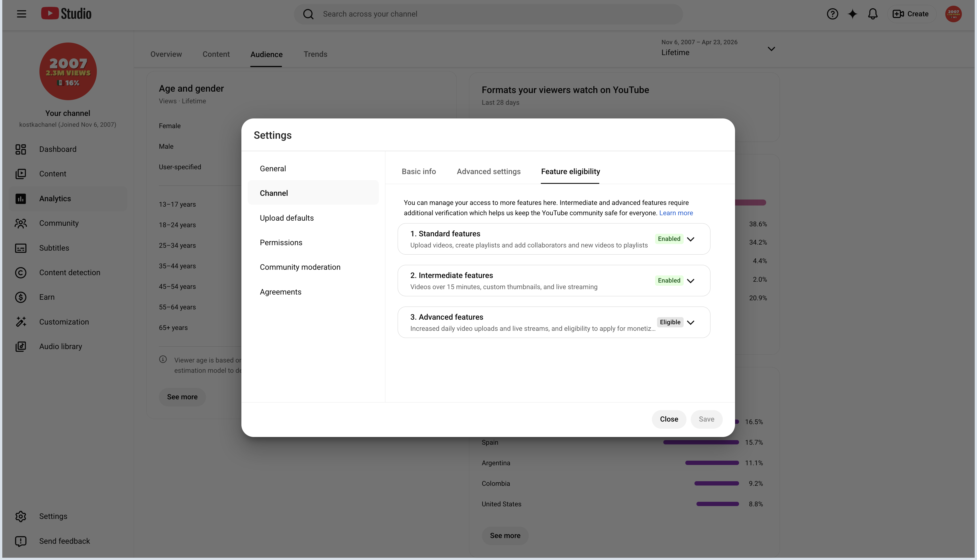Click the '38.6%' value

click(758, 224)
